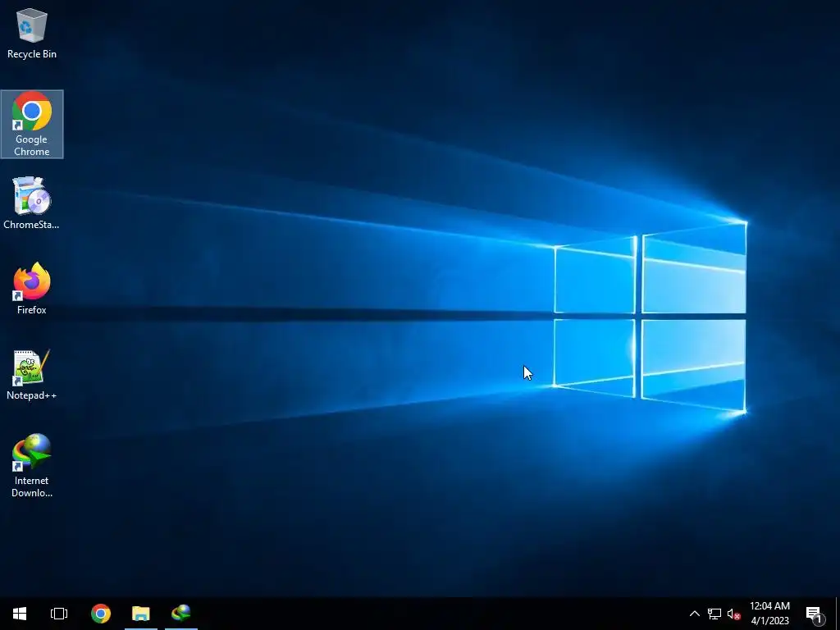
Task: Switch to Internet Download Manager in taskbar
Action: [x=181, y=614]
